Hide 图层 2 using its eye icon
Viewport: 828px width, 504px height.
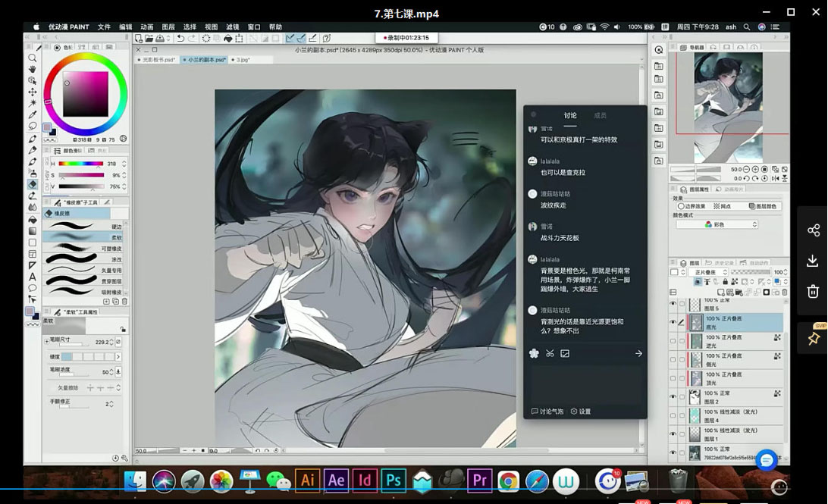(x=673, y=397)
